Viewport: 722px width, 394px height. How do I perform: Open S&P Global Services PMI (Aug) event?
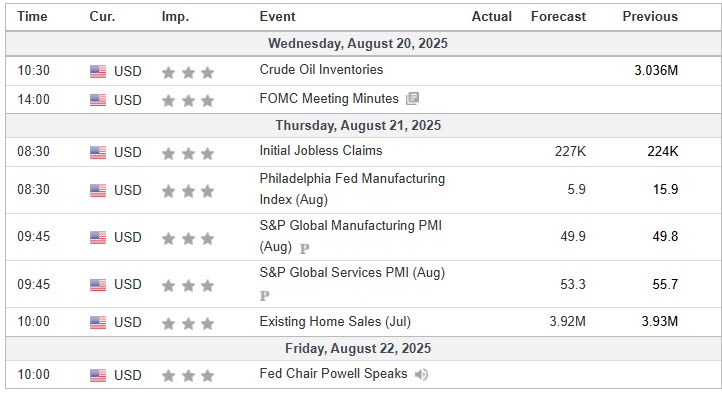pyautogui.click(x=352, y=272)
